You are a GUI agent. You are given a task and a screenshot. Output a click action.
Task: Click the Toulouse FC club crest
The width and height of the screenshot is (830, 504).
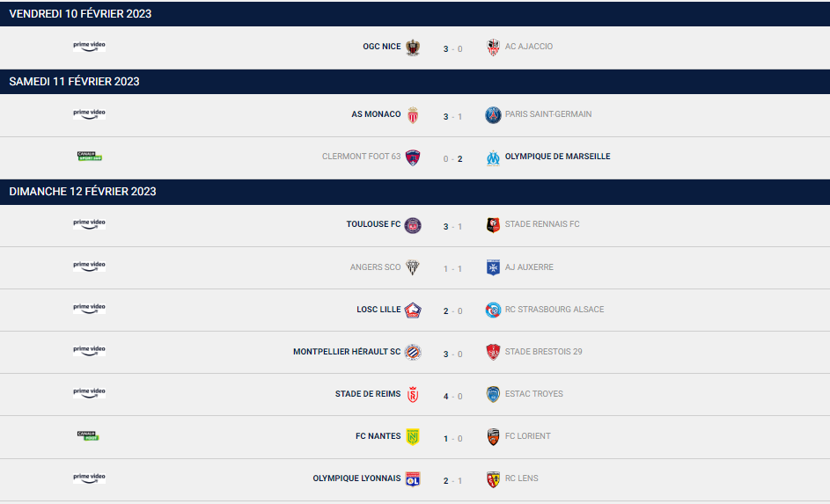pos(413,225)
